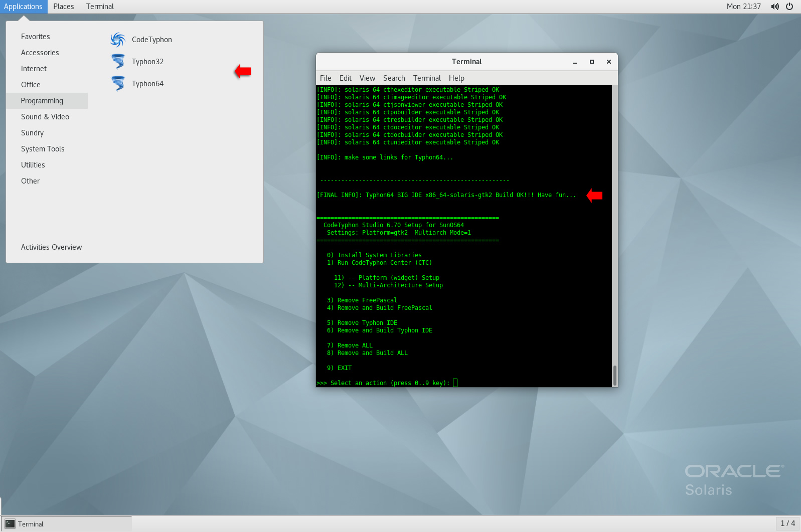The image size is (801, 532).
Task: Launch the Typhon64 tornado icon
Action: 118,84
